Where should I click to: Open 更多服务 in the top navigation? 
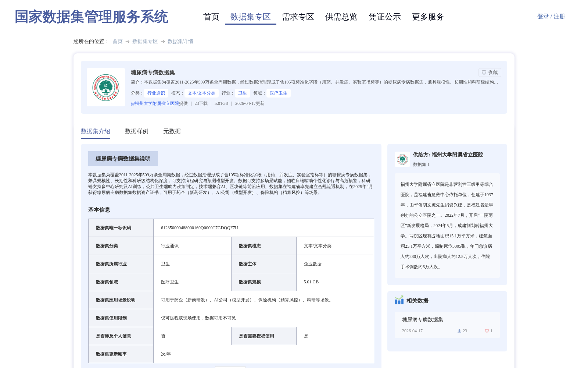[x=428, y=17]
